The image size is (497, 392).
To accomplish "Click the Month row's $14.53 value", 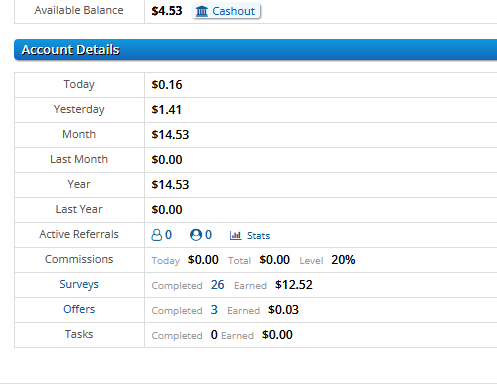I will pyautogui.click(x=170, y=135).
